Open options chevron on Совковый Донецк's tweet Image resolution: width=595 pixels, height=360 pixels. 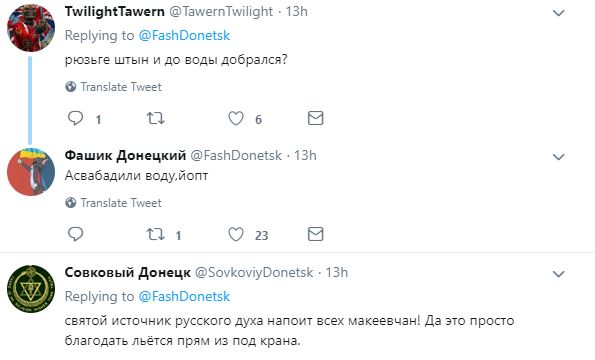pyautogui.click(x=559, y=274)
